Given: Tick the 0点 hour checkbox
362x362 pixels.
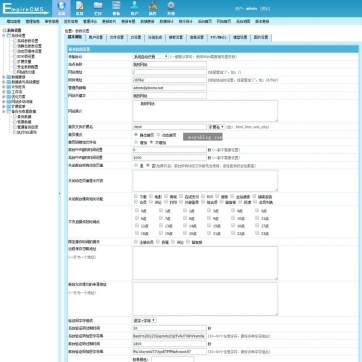Looking at the screenshot, I should 137,210.
